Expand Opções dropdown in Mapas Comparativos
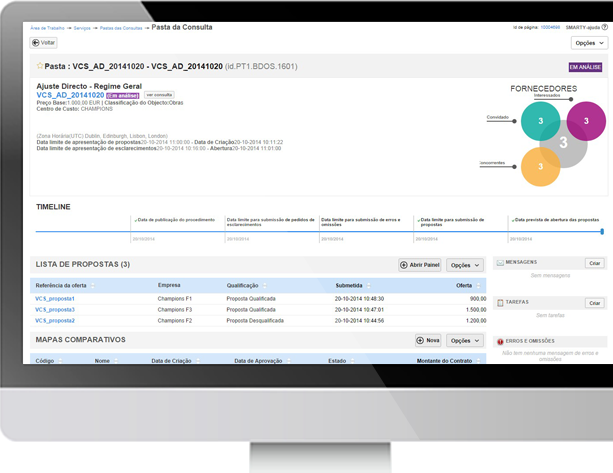613x473 pixels. [x=464, y=340]
